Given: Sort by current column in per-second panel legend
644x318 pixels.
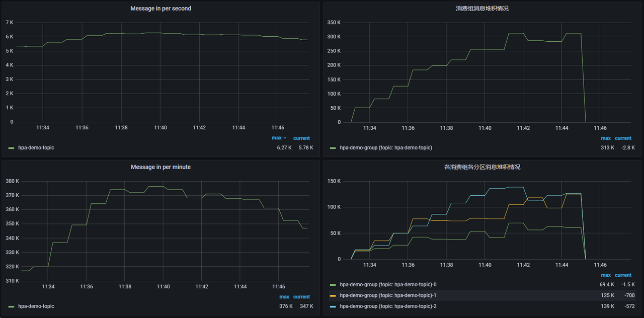Looking at the screenshot, I should [301, 138].
